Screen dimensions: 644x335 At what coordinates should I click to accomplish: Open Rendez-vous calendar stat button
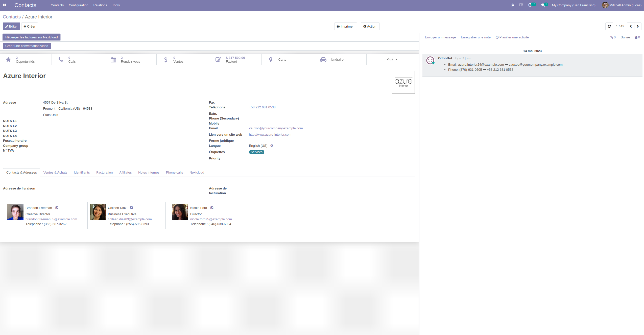click(x=130, y=59)
